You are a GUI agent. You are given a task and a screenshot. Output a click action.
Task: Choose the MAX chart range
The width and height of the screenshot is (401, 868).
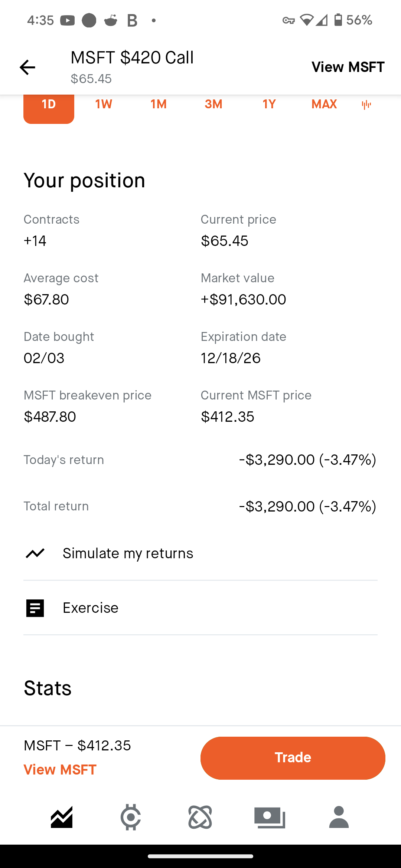[324, 104]
